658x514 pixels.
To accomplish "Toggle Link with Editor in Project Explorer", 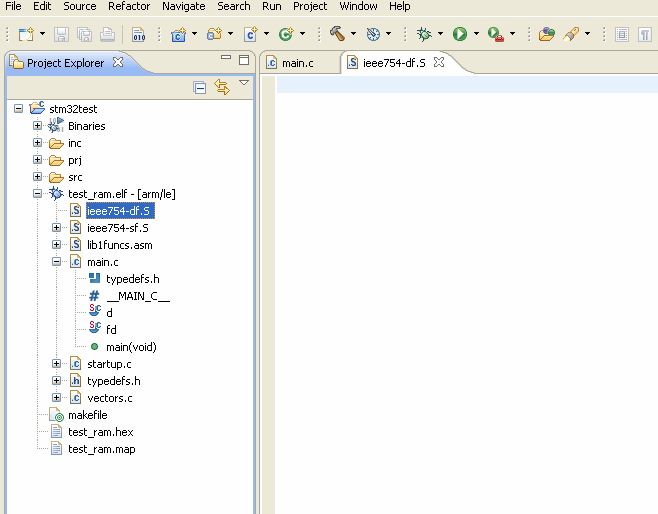I will pyautogui.click(x=222, y=87).
